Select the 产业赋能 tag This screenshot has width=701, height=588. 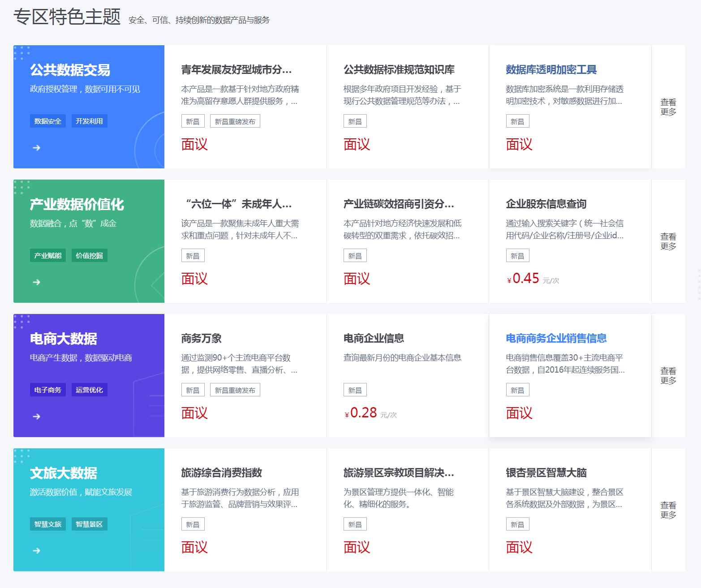[48, 255]
